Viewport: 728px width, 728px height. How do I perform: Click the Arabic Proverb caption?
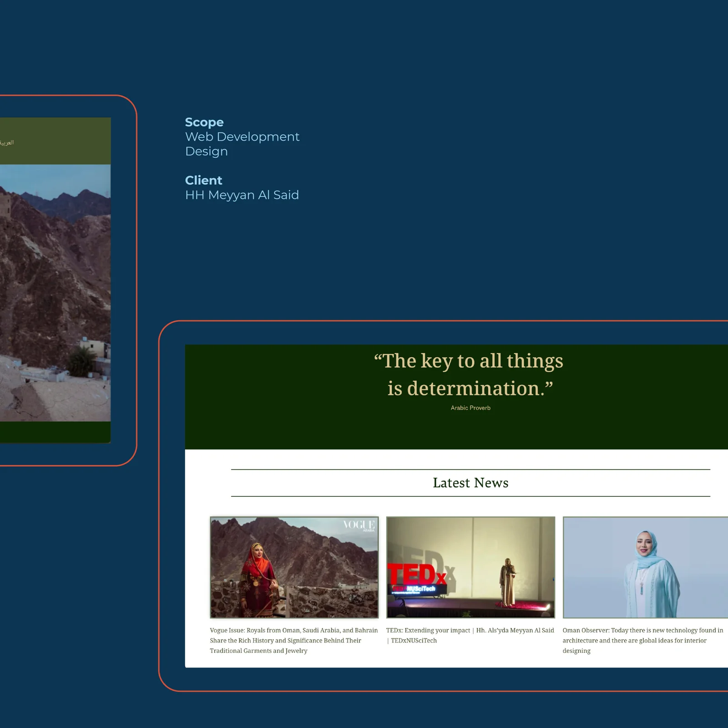tap(470, 408)
